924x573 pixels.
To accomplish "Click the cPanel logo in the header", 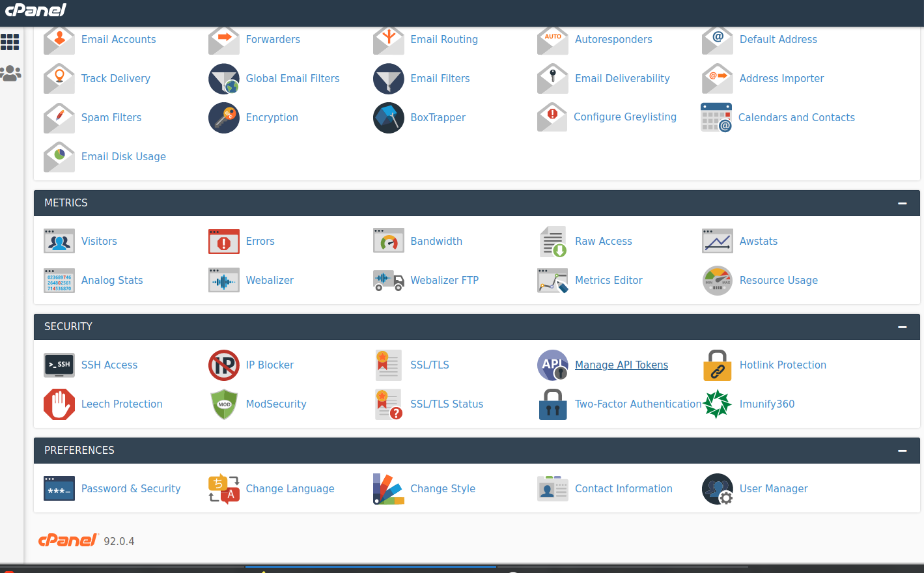I will coord(36,10).
